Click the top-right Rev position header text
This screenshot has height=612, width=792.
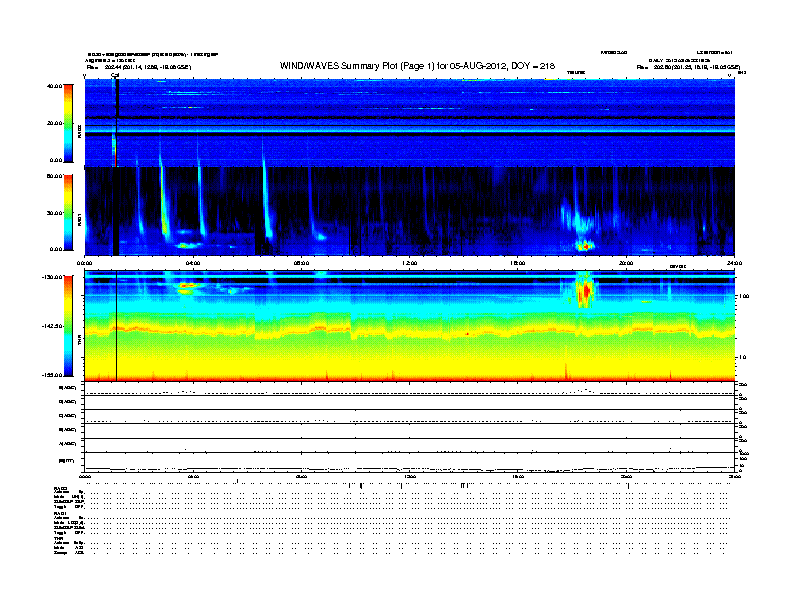pyautogui.click(x=688, y=67)
